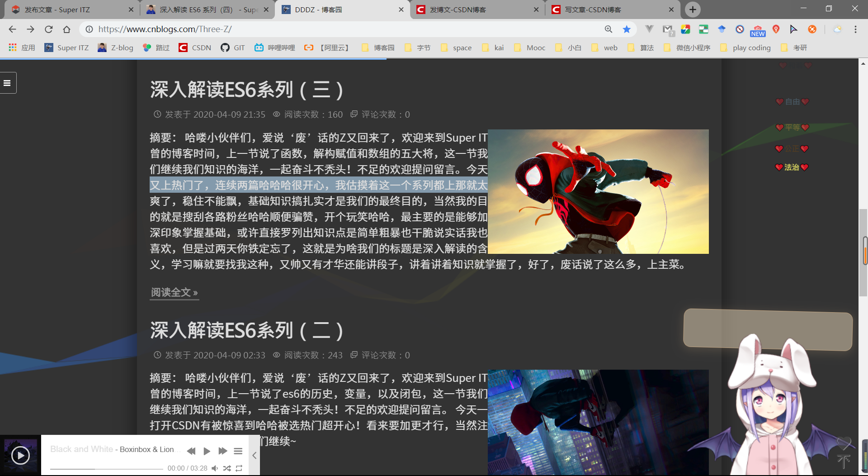Bookmark this page with the star icon
The image size is (868, 476).
[626, 29]
